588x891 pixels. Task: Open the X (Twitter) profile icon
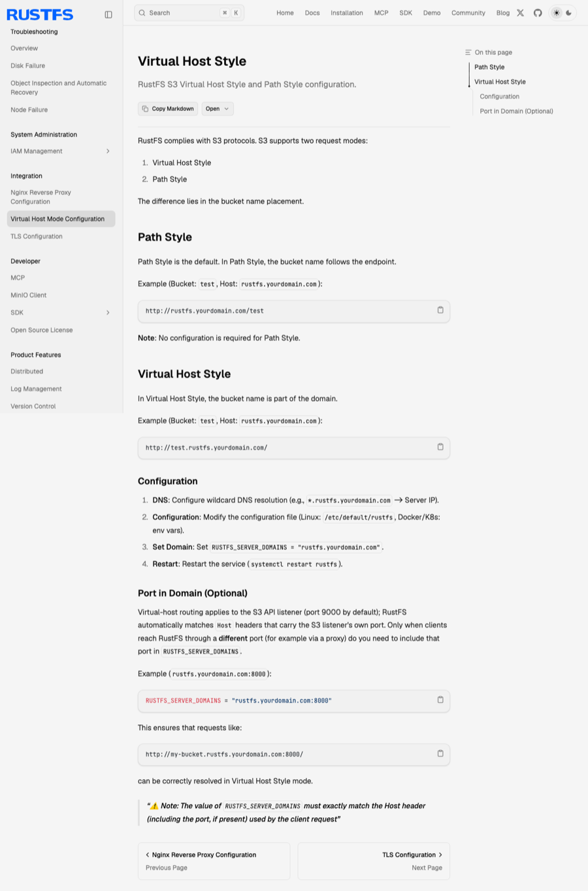click(520, 13)
